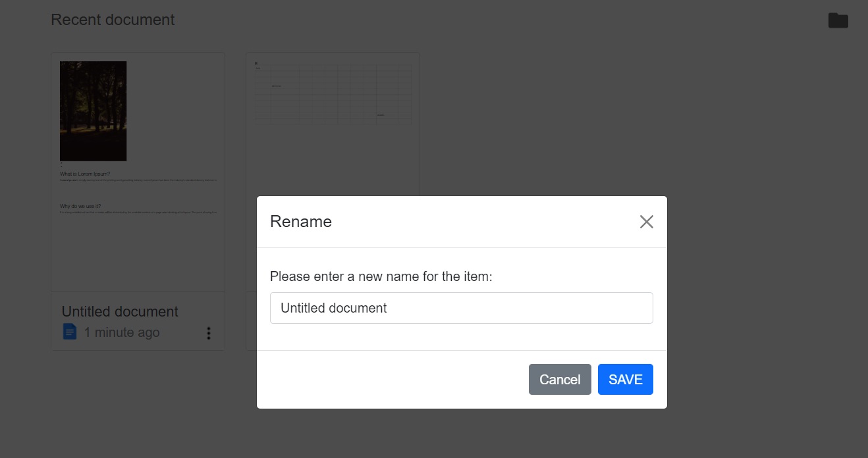Screen dimensions: 868x458
Task: Close the Rename dialog using the X icon
Action: click(x=646, y=222)
